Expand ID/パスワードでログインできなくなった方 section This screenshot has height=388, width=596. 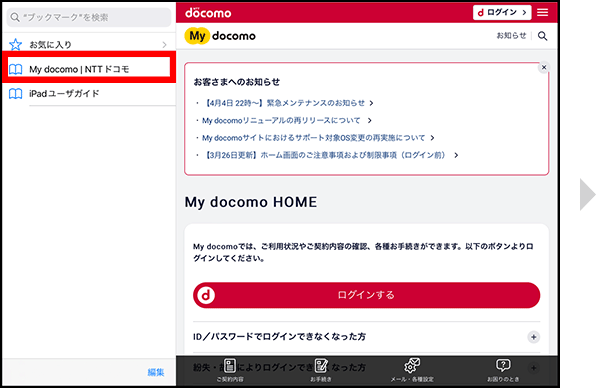pyautogui.click(x=366, y=337)
